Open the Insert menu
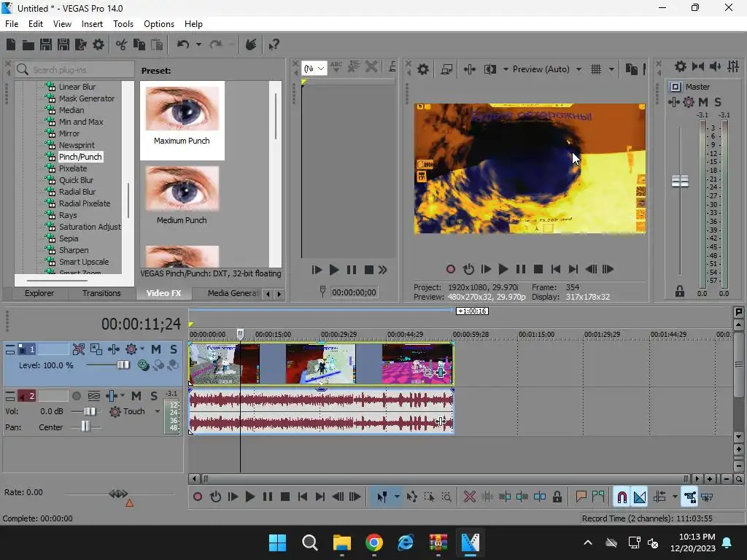Viewport: 747px width, 560px height. (x=92, y=24)
